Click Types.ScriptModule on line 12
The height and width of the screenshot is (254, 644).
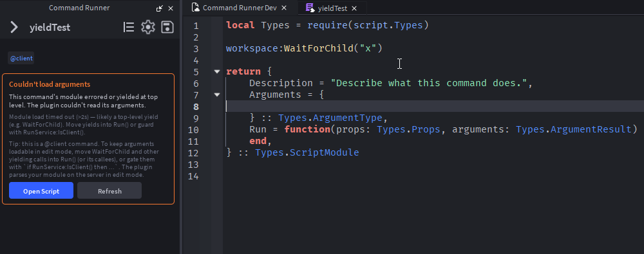(307, 152)
